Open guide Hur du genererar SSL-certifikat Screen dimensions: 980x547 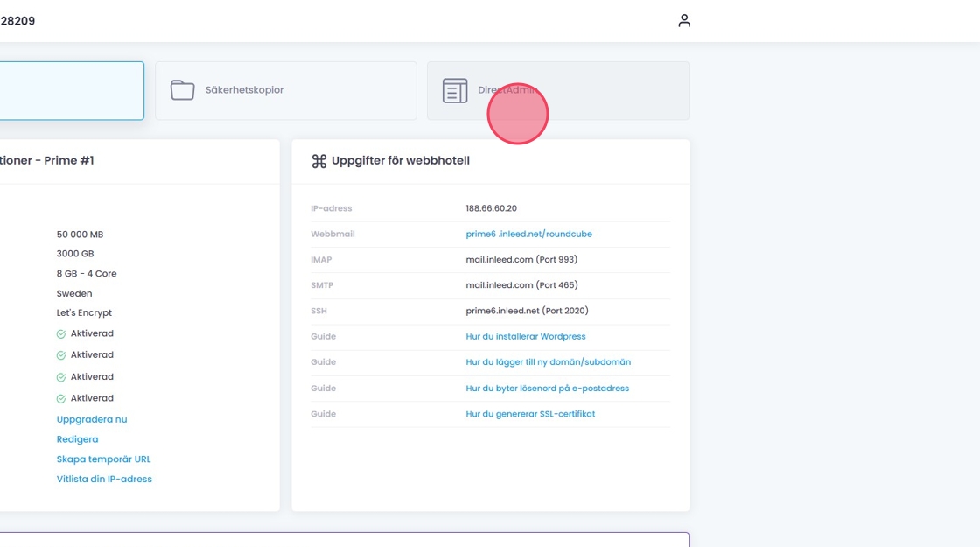(x=530, y=414)
